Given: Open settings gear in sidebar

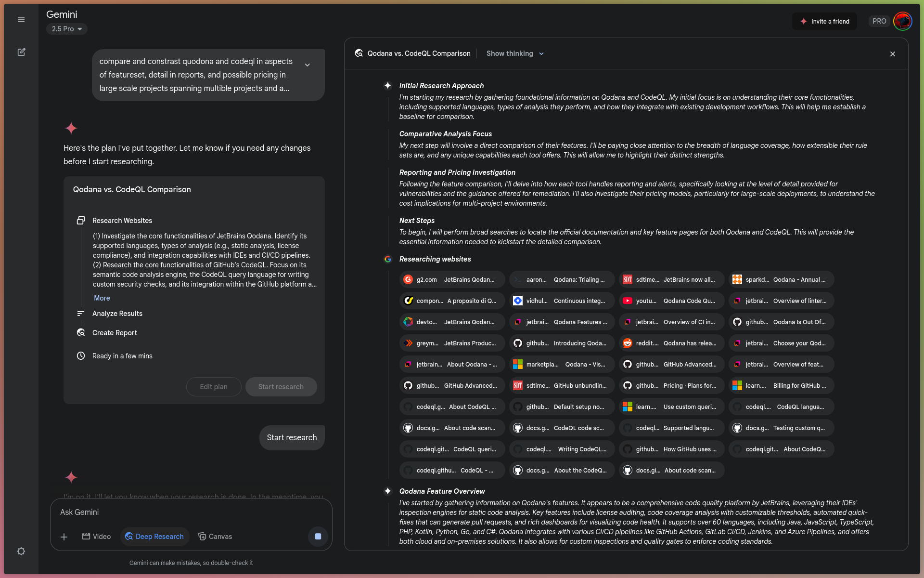Looking at the screenshot, I should [x=21, y=551].
